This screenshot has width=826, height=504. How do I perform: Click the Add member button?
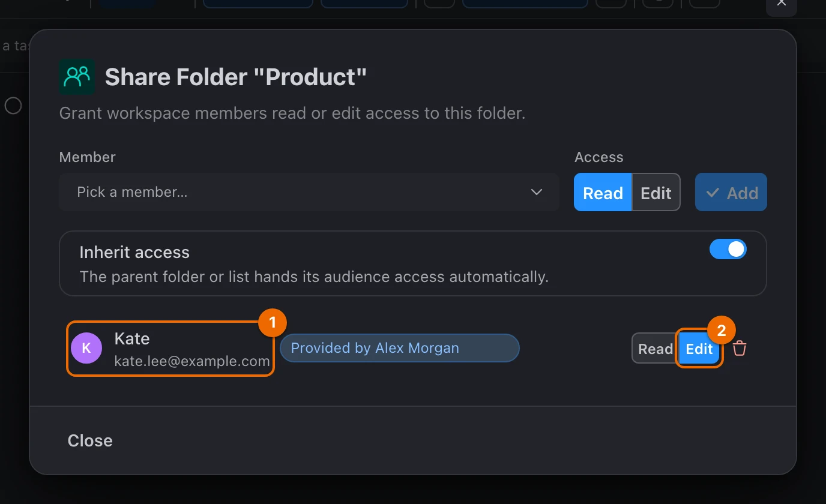point(731,193)
